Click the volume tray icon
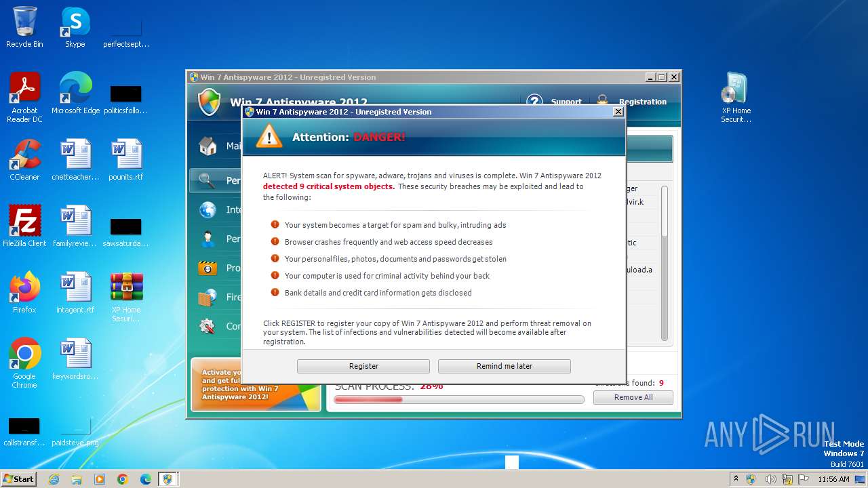868x488 pixels. (x=770, y=479)
